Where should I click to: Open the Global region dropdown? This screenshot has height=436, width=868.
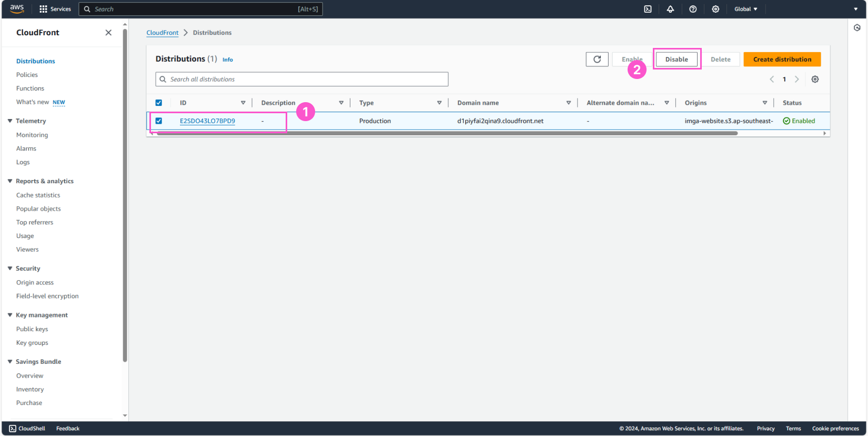[746, 9]
